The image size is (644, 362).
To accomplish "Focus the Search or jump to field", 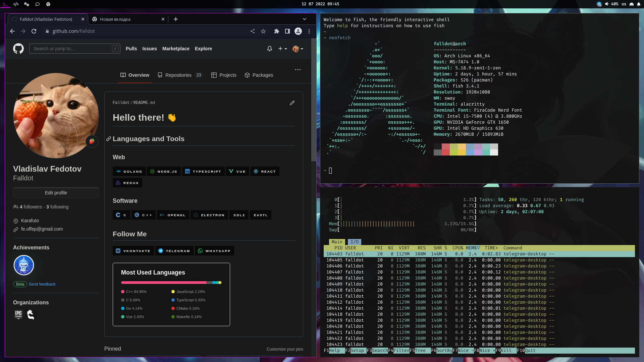I will [x=75, y=49].
